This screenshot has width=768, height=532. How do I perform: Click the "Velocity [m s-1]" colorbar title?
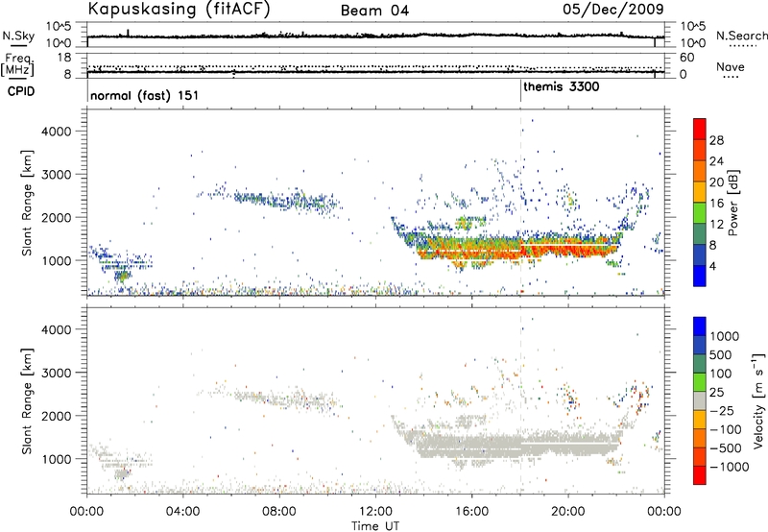click(758, 400)
